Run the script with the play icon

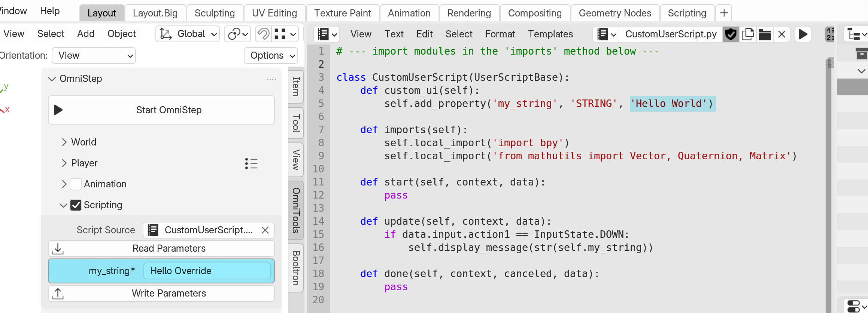pyautogui.click(x=803, y=34)
